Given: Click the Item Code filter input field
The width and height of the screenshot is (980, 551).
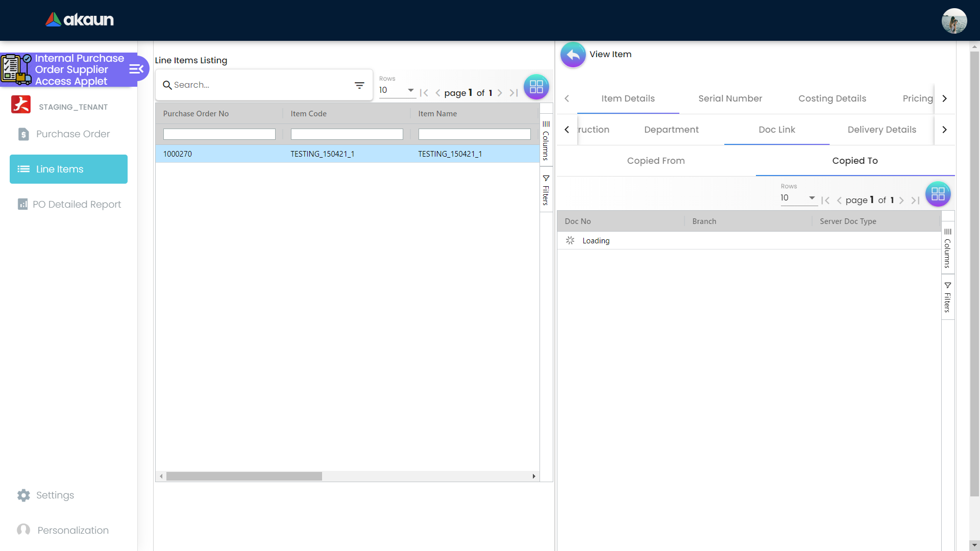Looking at the screenshot, I should (347, 134).
